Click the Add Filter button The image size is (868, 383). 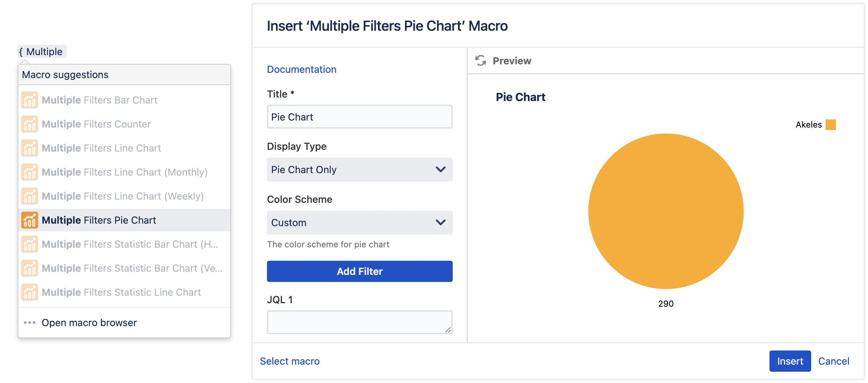click(x=359, y=271)
